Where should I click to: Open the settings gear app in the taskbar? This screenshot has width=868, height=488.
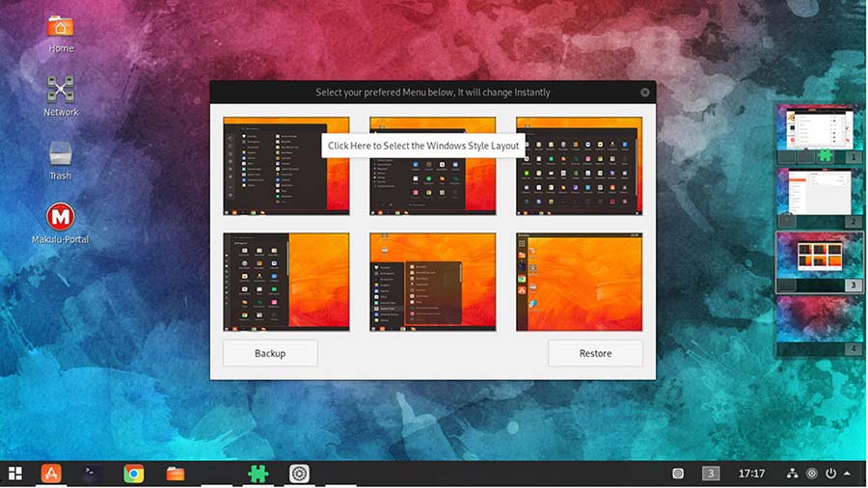tap(299, 474)
